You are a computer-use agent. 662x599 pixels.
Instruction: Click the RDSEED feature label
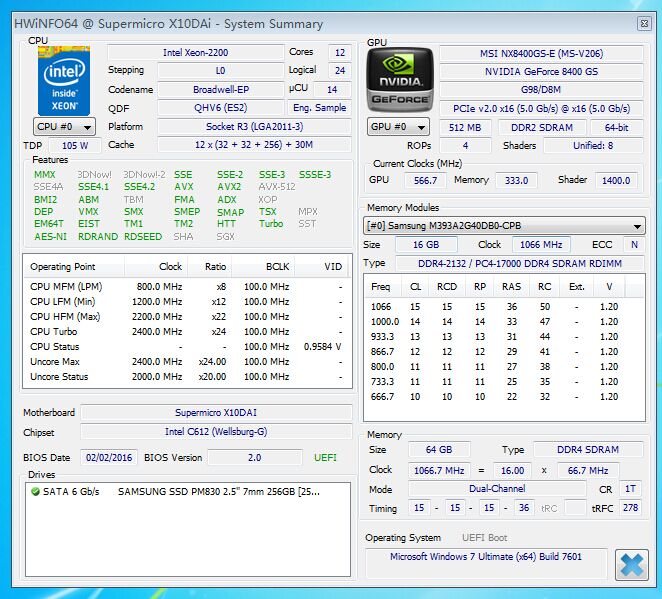(x=143, y=236)
